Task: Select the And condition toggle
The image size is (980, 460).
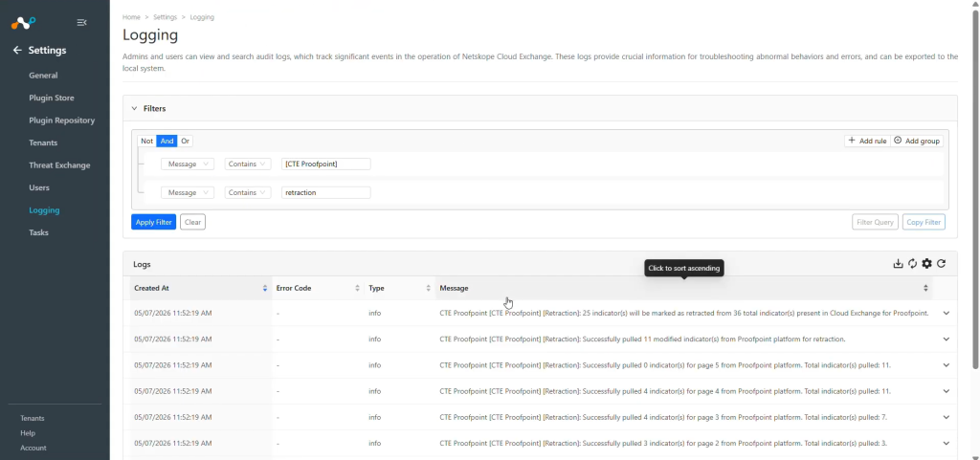Action: (167, 141)
